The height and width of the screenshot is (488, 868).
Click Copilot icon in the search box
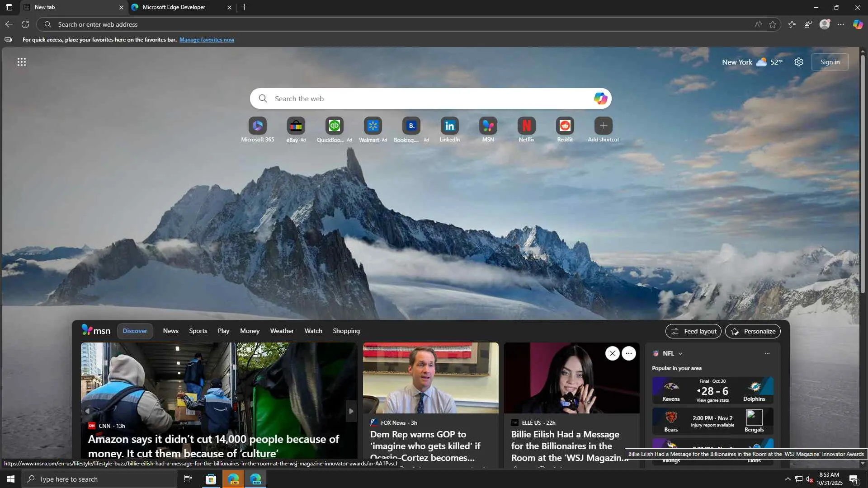[x=600, y=99]
